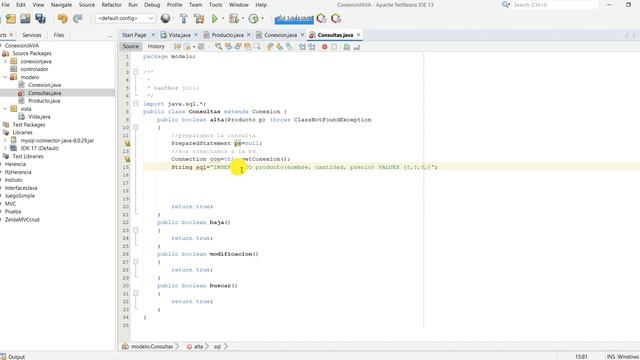Screen dimensions: 640x360
Task: Click modelo.Consultas in the breadcrumb bar
Action: coord(152,347)
